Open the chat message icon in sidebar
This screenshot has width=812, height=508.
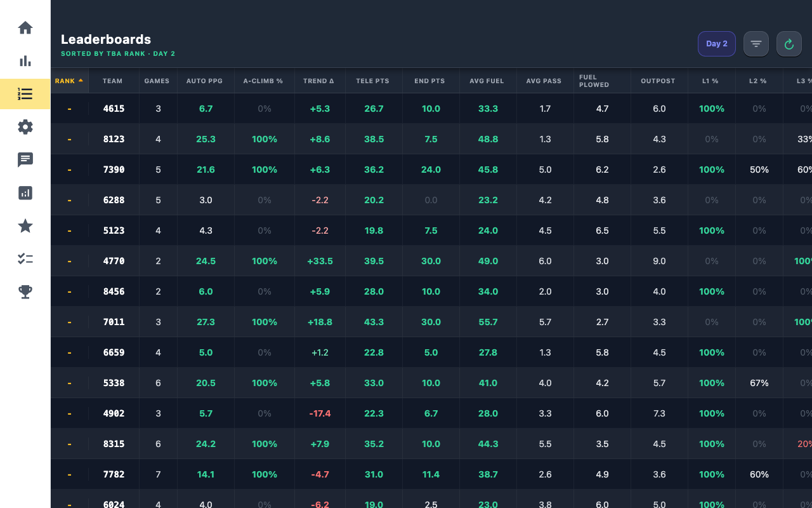tap(25, 160)
